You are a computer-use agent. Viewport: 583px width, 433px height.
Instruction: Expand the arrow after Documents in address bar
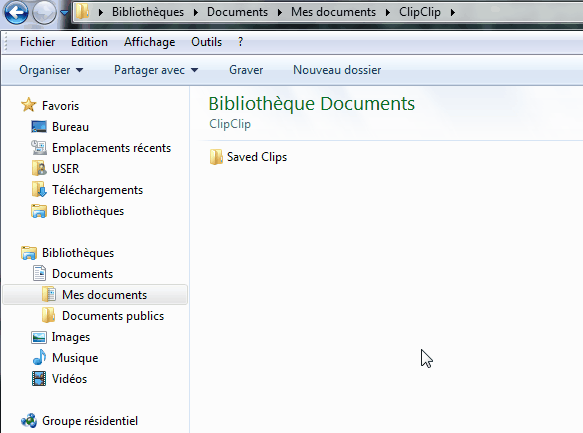tap(280, 12)
